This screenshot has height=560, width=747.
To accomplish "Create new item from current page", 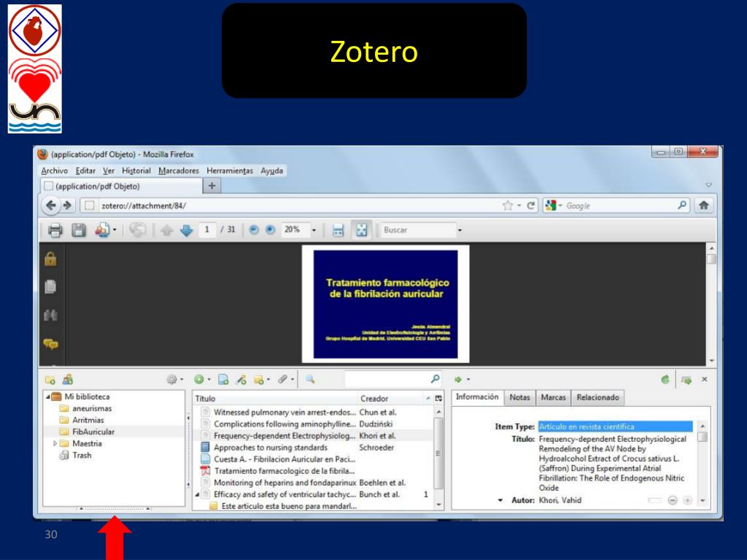I will (223, 379).
